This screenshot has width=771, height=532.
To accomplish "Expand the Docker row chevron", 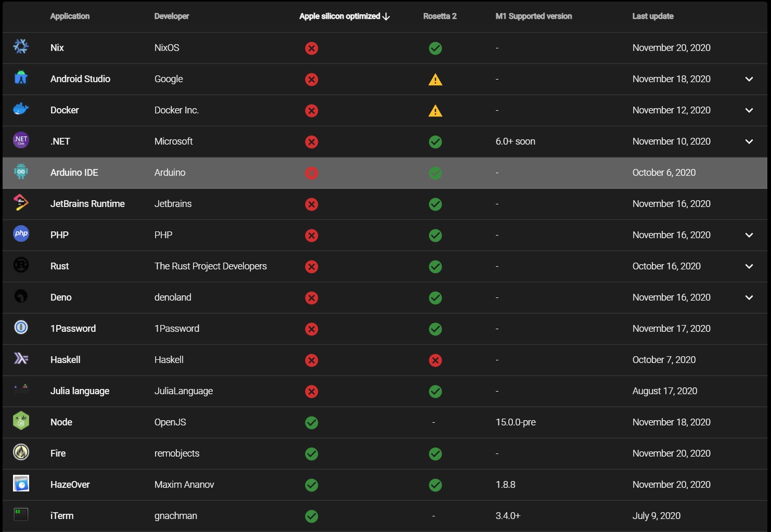I will click(749, 110).
